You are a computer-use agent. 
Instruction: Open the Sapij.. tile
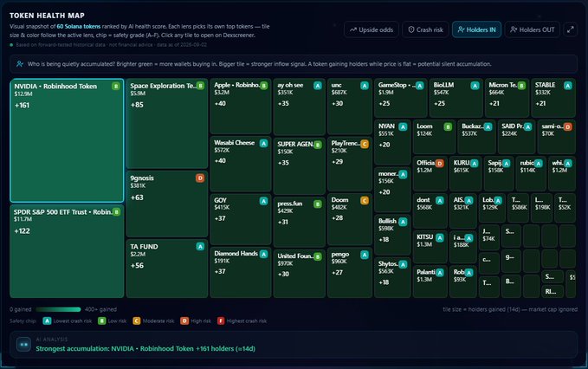[x=499, y=173]
